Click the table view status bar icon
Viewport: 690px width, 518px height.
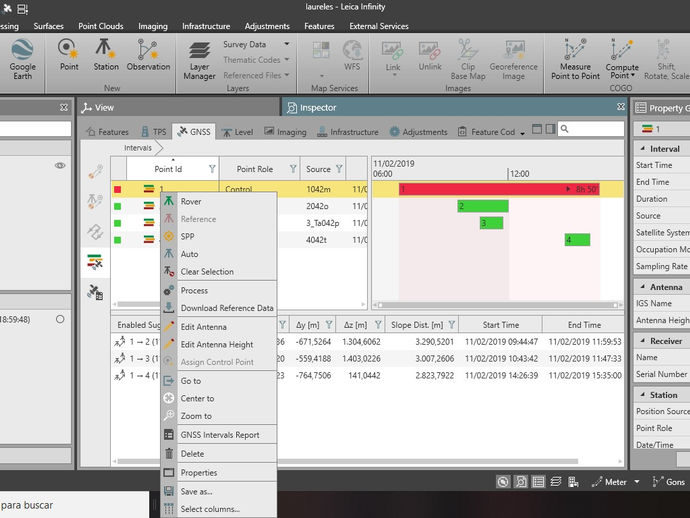(x=538, y=482)
